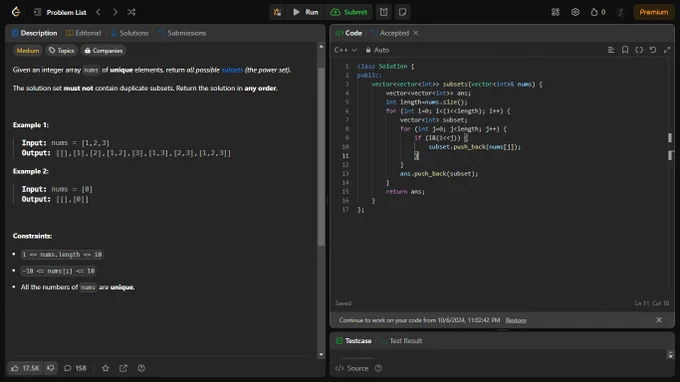Go to next problem arrow
680x382 pixels.
coord(115,12)
